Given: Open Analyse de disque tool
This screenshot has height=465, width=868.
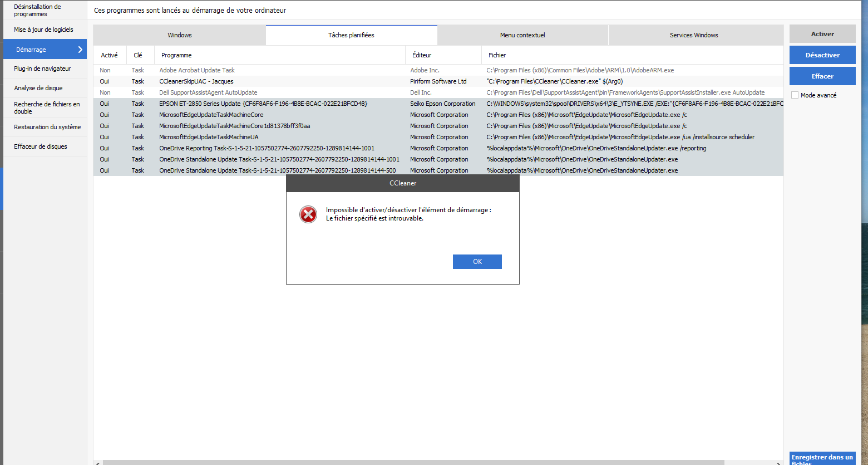Looking at the screenshot, I should (45, 88).
